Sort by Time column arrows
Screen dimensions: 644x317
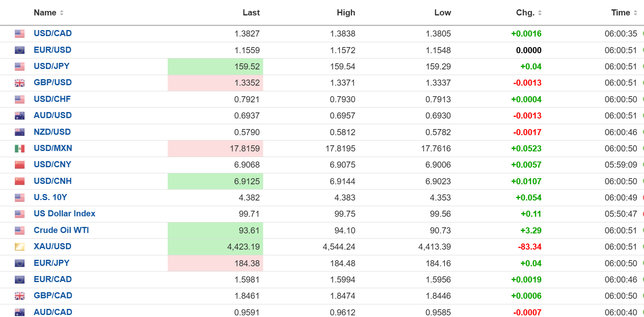click(635, 13)
